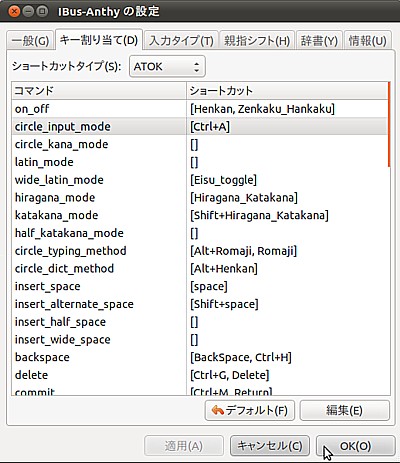Click the disabled 適用(A) apply button
400x463 pixels.
pyautogui.click(x=184, y=446)
